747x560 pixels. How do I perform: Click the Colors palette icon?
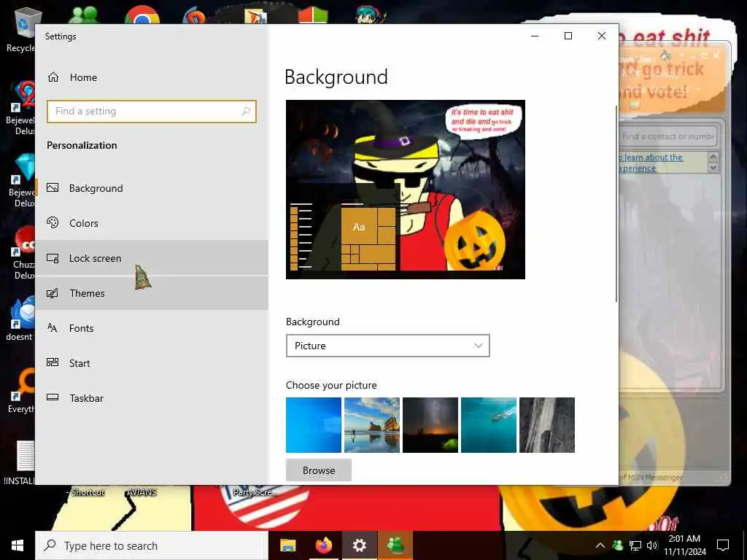[53, 222]
